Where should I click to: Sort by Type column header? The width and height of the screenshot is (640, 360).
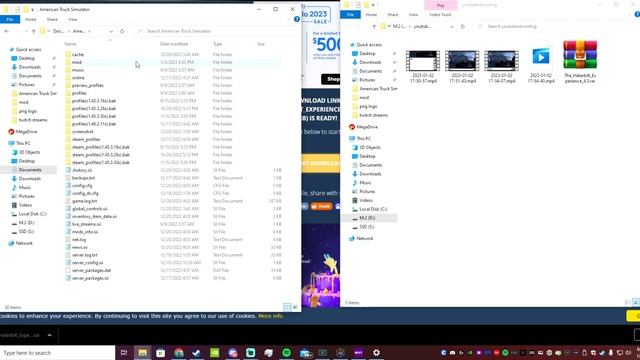coord(218,44)
